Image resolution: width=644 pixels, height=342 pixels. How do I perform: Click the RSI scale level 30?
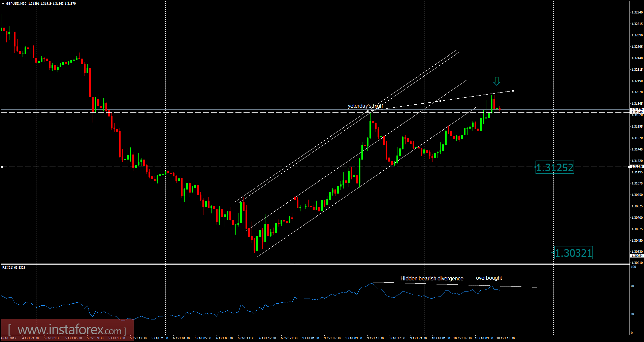pyautogui.click(x=632, y=314)
